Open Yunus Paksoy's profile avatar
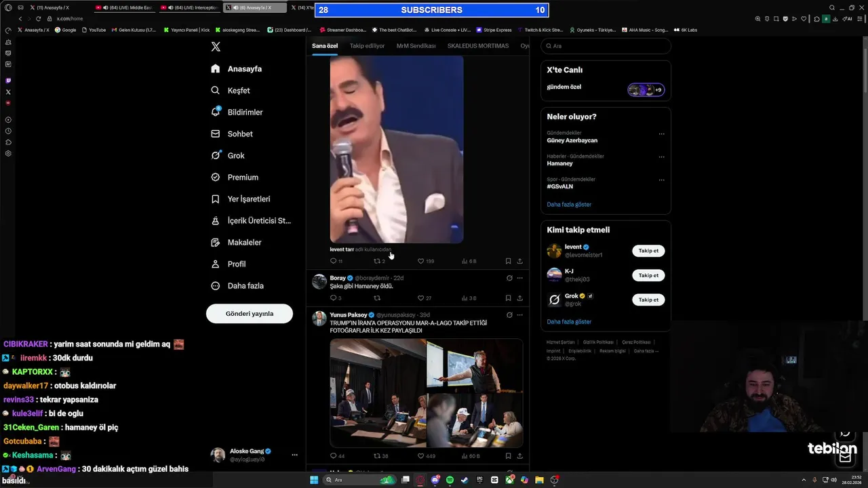The width and height of the screenshot is (868, 488). [319, 319]
